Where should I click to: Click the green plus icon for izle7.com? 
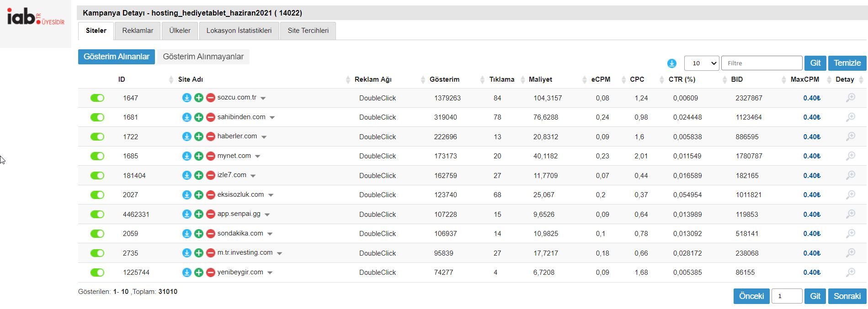coord(199,175)
